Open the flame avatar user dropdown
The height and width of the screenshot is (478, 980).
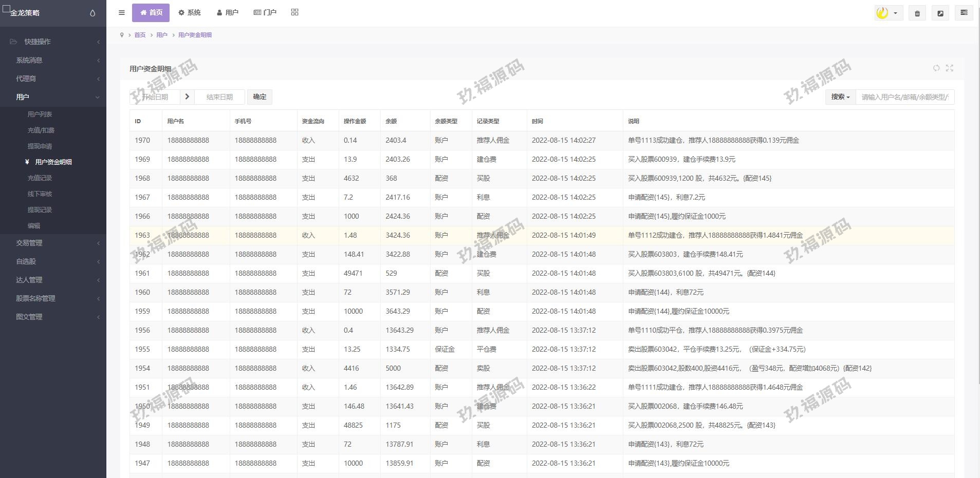pyautogui.click(x=888, y=13)
